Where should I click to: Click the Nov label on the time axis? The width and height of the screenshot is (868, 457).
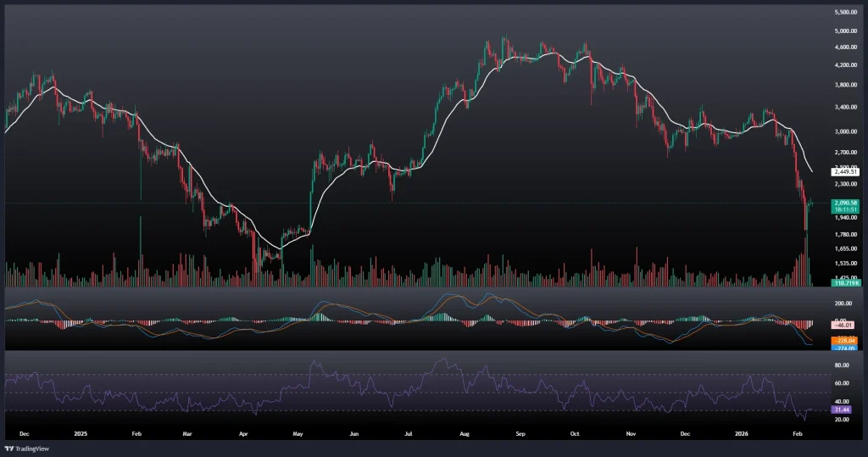(631, 432)
